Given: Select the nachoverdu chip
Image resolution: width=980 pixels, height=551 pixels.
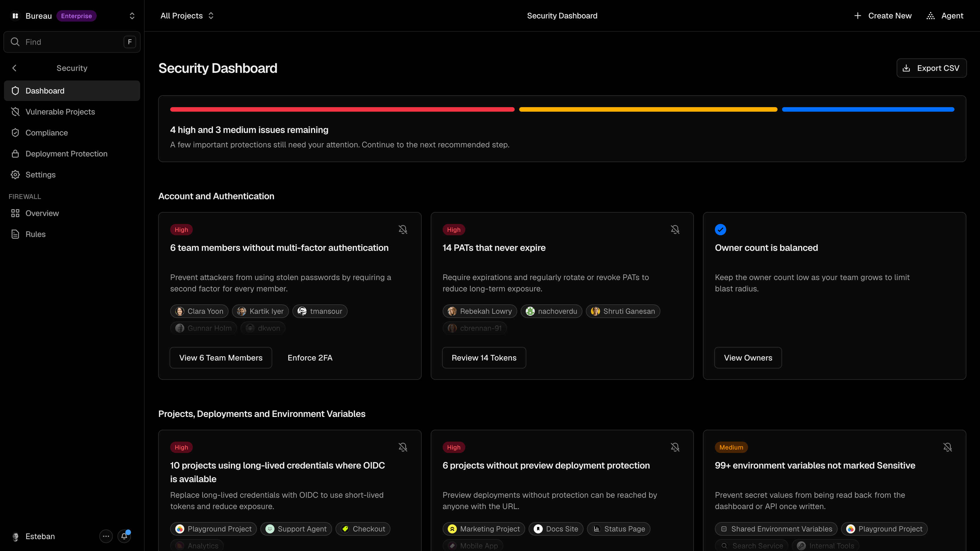Looking at the screenshot, I should point(551,311).
